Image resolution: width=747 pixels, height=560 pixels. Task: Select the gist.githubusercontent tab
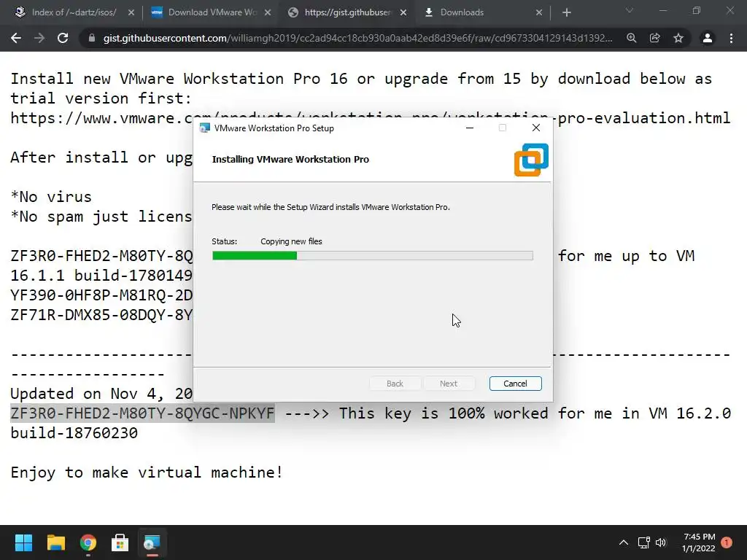(x=347, y=12)
